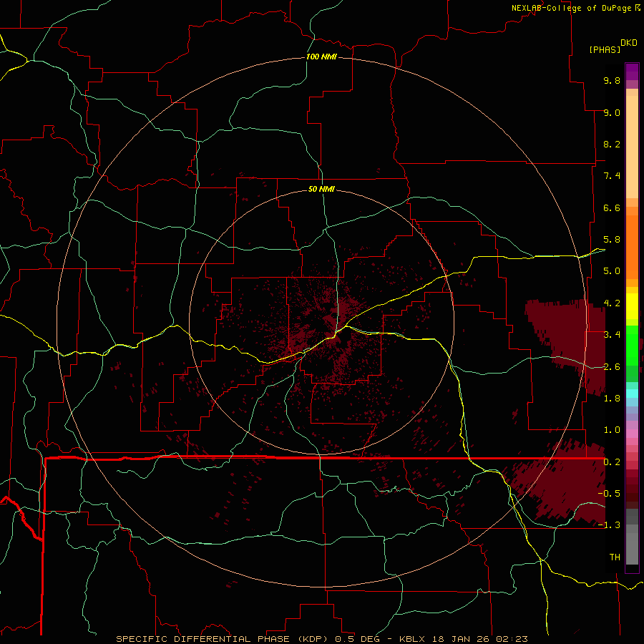The width and height of the screenshot is (644, 644).
Task: Click the Specific Differential Phase KBLX caption
Action: tap(321, 639)
